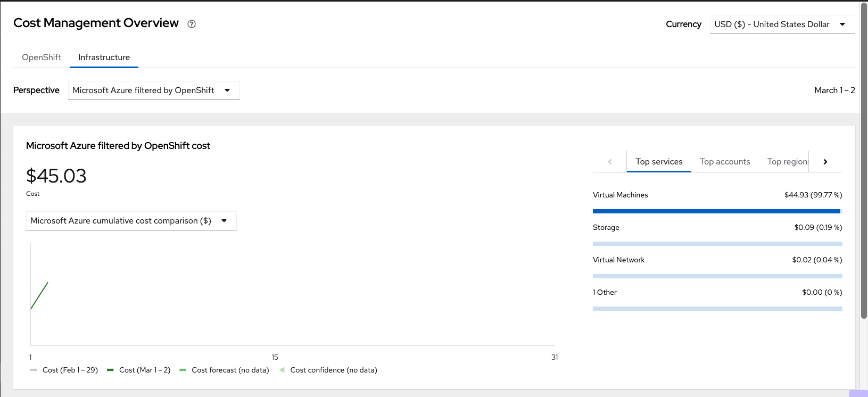Click the $0.00 (0 %) value
868x397 pixels.
point(822,292)
